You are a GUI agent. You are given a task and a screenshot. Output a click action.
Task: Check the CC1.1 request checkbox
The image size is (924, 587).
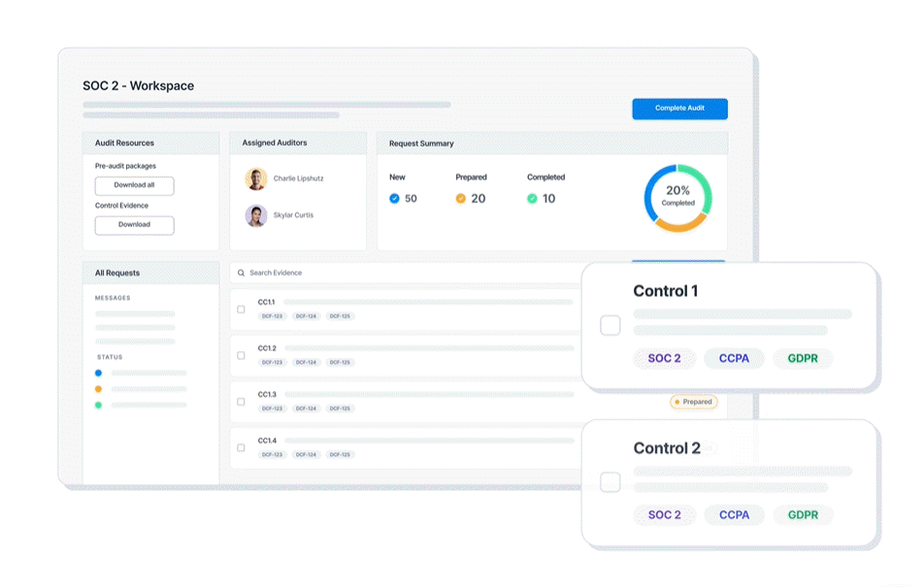242,310
